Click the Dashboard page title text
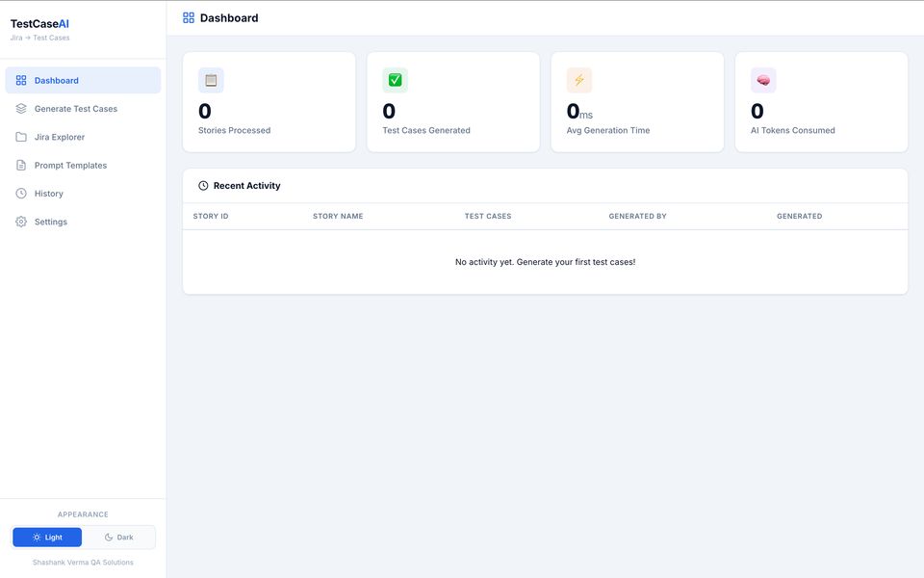The image size is (924, 578). [x=229, y=17]
